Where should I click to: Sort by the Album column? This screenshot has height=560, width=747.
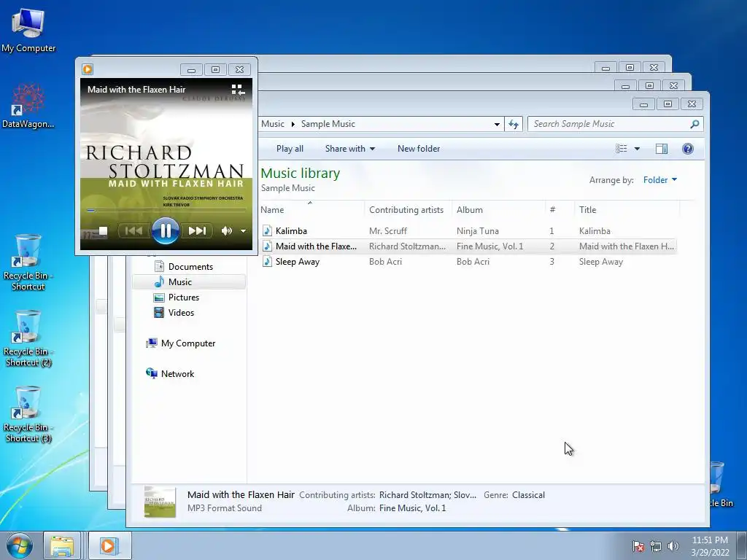tap(499, 209)
